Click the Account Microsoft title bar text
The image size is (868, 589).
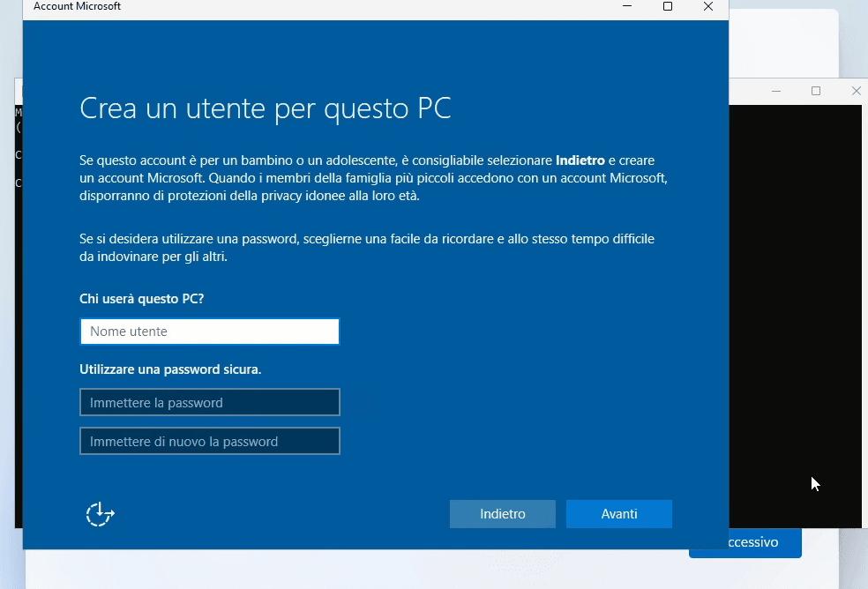pyautogui.click(x=77, y=7)
